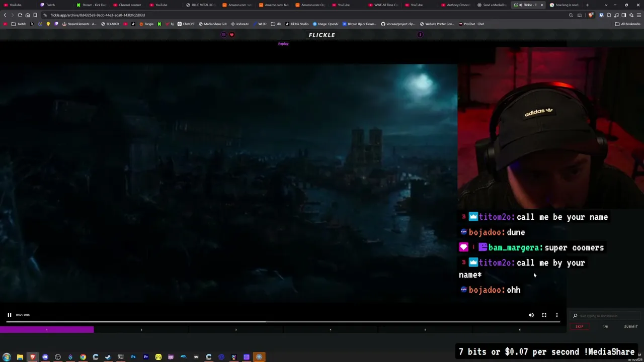
Task: Open the StreamElements bookmark
Action: point(79,24)
